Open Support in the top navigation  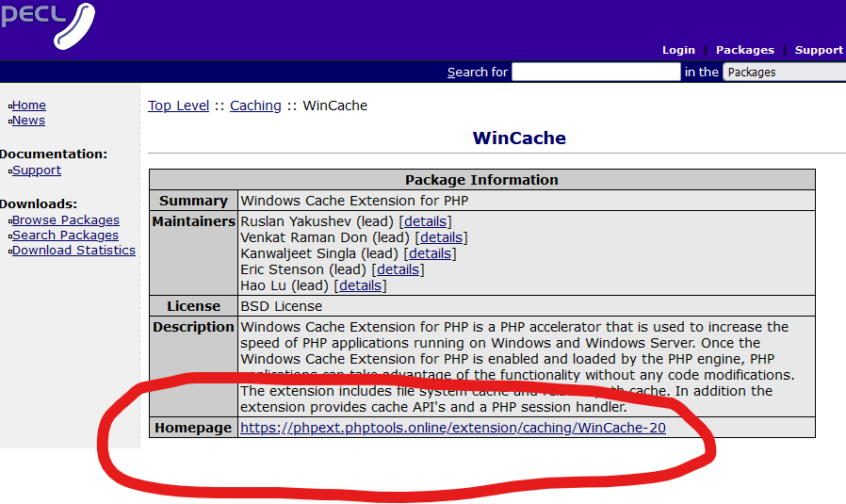tap(819, 50)
